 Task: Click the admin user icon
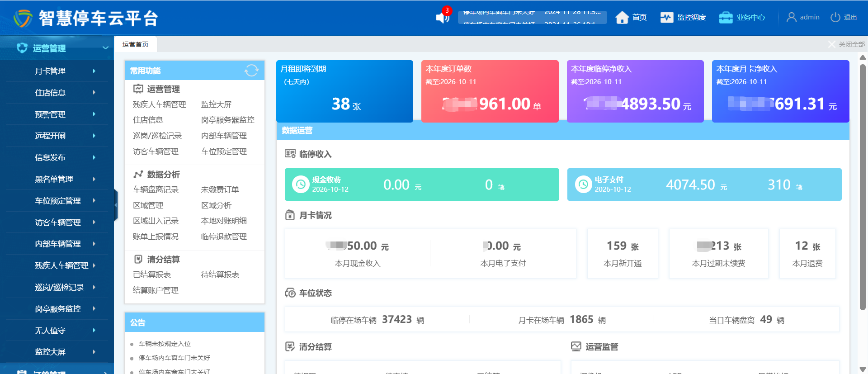point(791,17)
